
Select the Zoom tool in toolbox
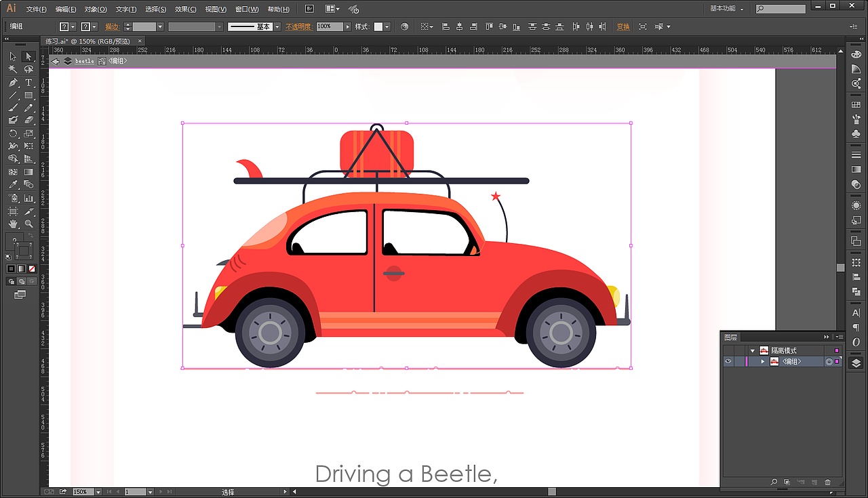[28, 224]
